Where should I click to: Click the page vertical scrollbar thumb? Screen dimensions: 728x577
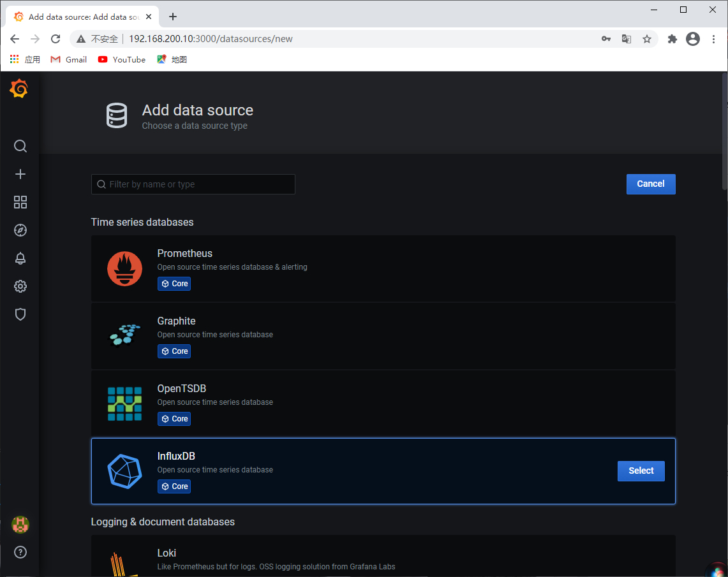click(x=725, y=131)
